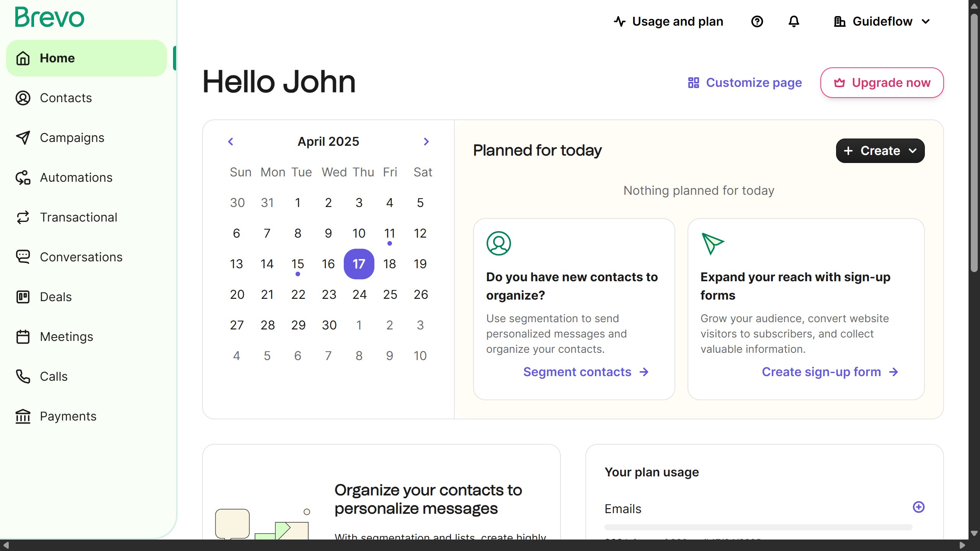
Task: Click Upgrade now button
Action: click(882, 83)
